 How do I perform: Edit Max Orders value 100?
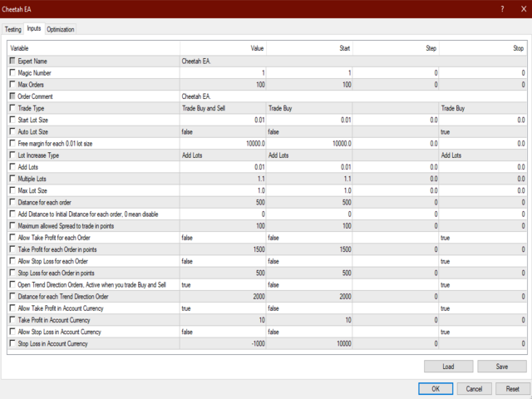(223, 85)
